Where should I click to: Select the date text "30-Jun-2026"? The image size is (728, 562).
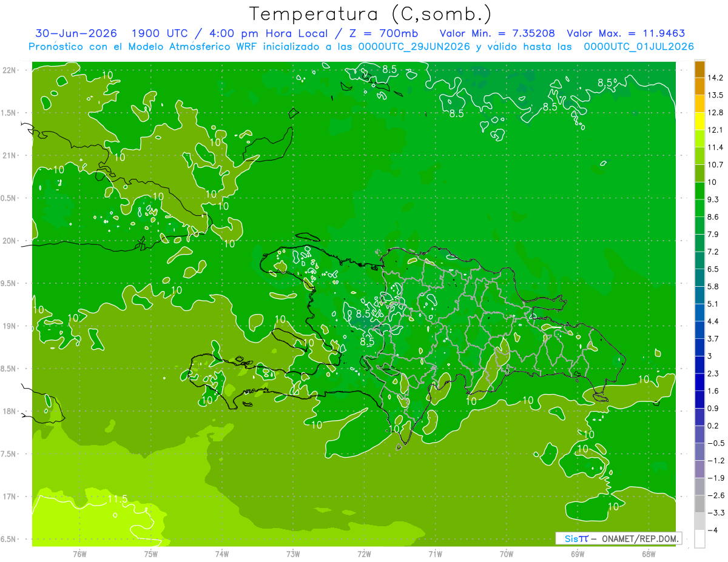(76, 33)
